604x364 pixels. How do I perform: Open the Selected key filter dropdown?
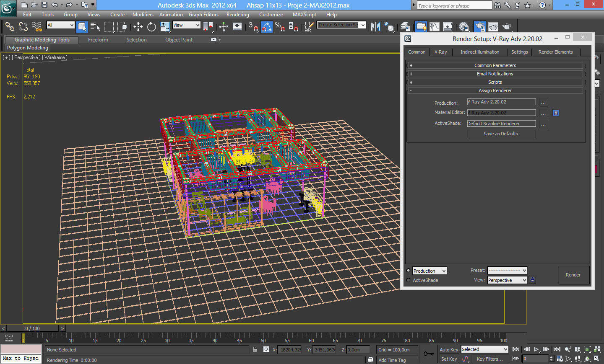point(484,349)
